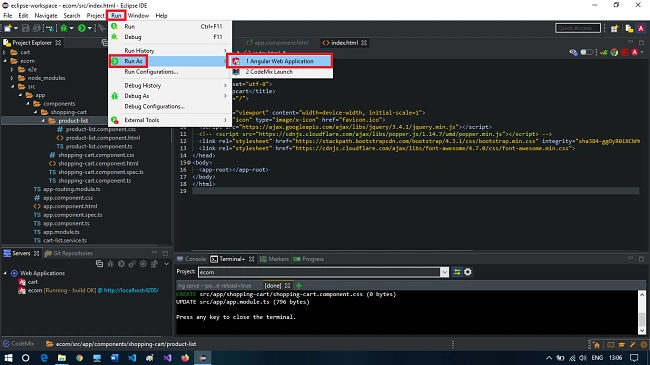The height and width of the screenshot is (365, 650).
Task: Close the index.html editor tab
Action: pos(364,43)
